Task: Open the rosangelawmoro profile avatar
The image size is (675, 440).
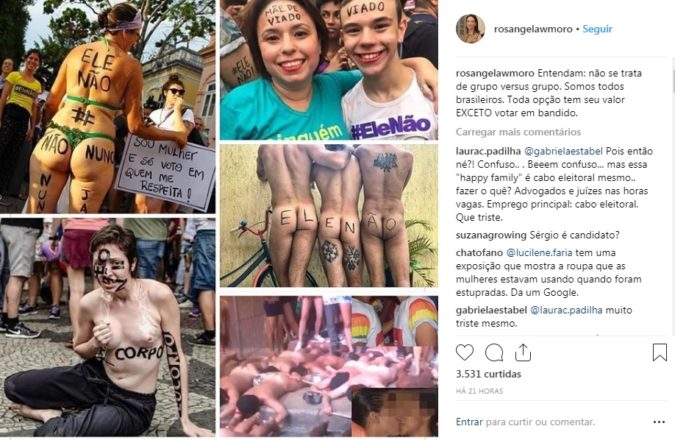Action: click(471, 29)
